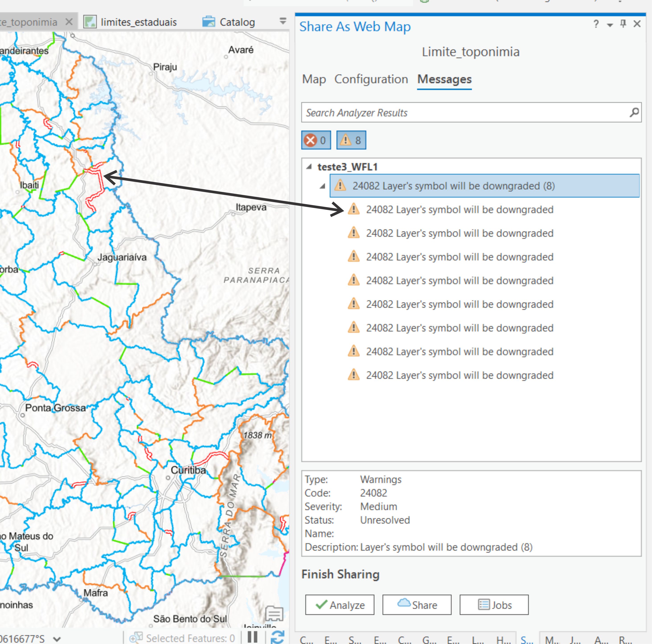Viewport: 652px width, 644px height.
Task: Click the Analyze button
Action: [339, 605]
